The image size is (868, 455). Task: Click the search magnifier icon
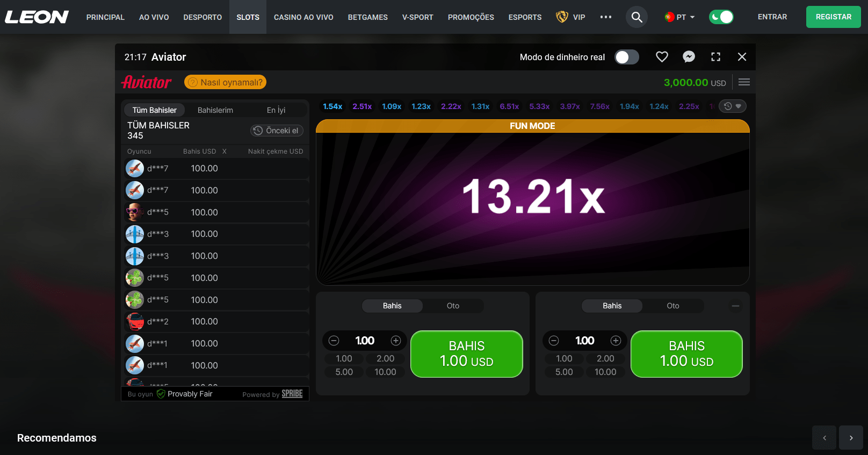[x=636, y=17]
